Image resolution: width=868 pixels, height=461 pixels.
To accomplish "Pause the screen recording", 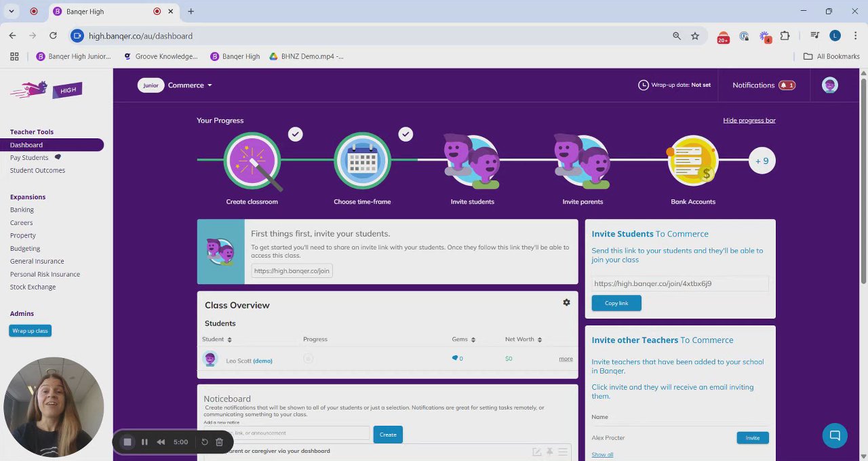I will point(144,442).
